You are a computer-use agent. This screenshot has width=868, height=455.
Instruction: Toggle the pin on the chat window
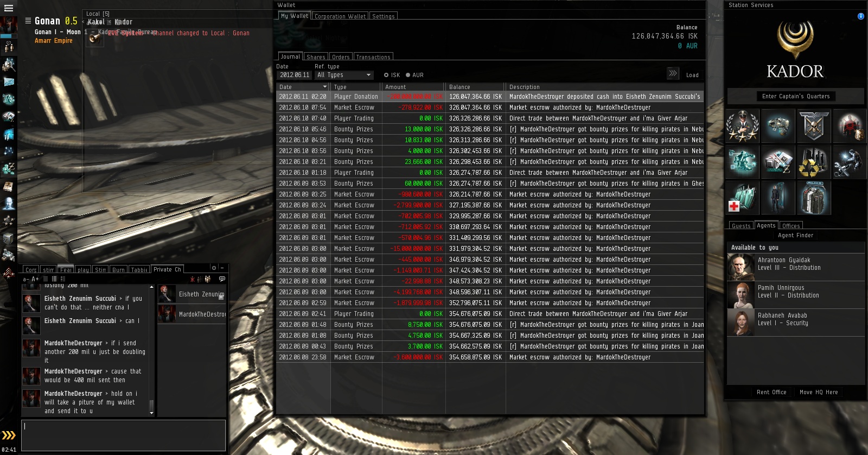214,268
